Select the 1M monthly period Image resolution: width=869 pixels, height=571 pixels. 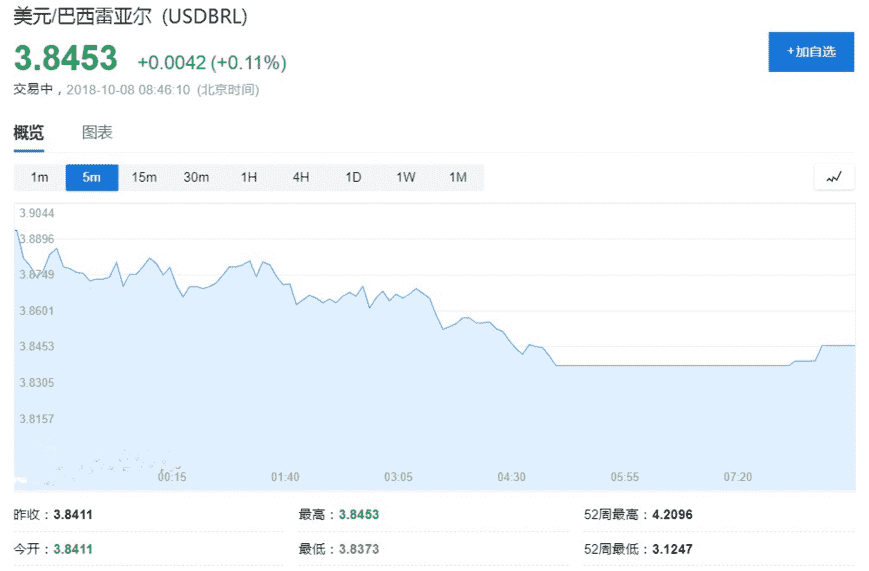(x=458, y=178)
